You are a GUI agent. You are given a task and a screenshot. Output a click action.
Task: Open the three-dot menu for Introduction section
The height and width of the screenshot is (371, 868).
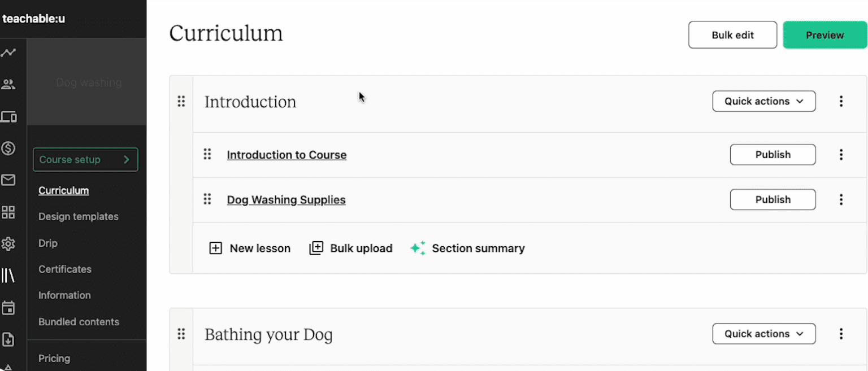(841, 101)
